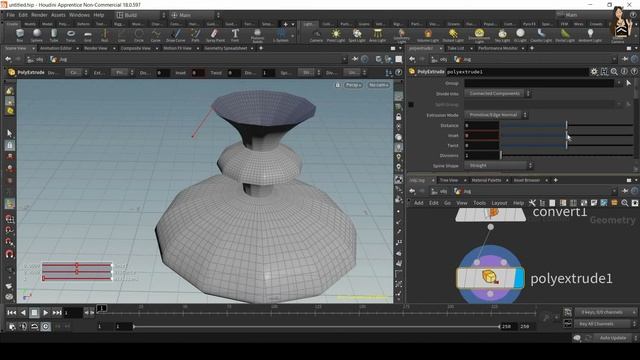Select the Tube shelf tool

(54, 35)
